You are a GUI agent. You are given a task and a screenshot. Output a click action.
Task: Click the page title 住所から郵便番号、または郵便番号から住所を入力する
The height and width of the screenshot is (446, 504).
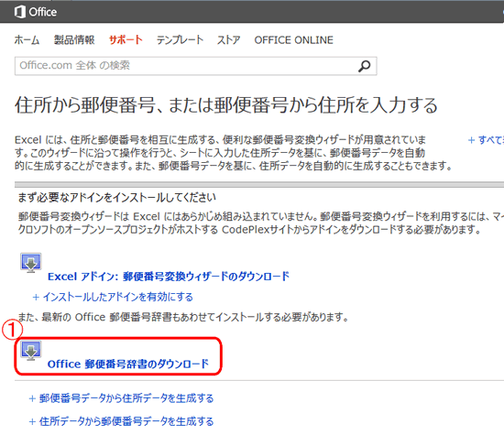226,105
